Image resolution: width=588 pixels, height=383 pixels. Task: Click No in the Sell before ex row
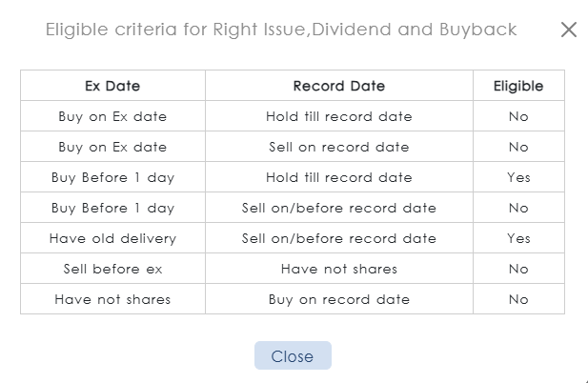(x=518, y=269)
